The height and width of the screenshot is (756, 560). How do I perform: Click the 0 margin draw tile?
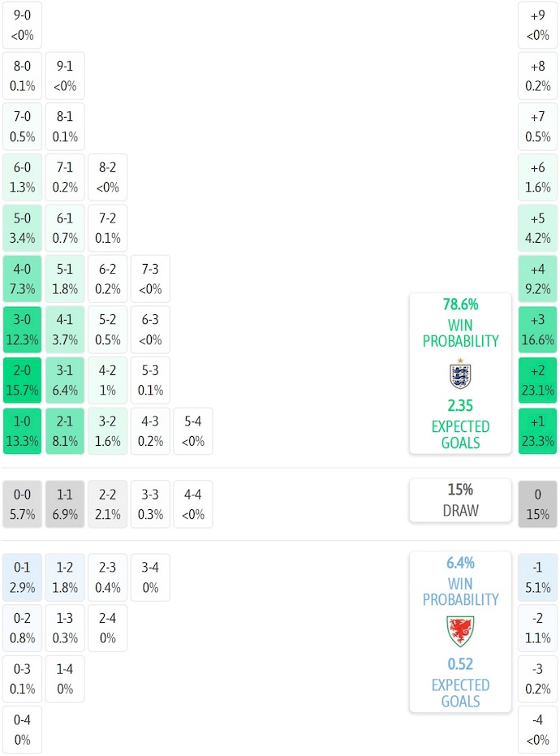537,504
